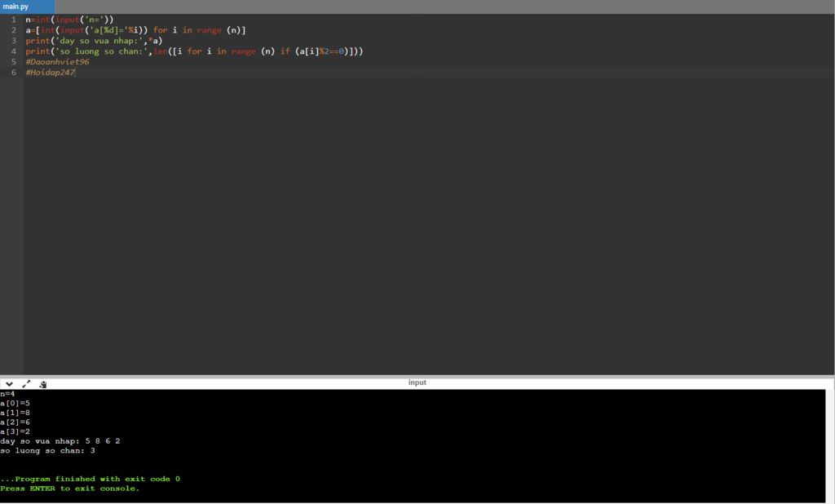Place cursor in the list comprehension line a=[int(input
The width and height of the screenshot is (835, 504).
click(x=136, y=30)
